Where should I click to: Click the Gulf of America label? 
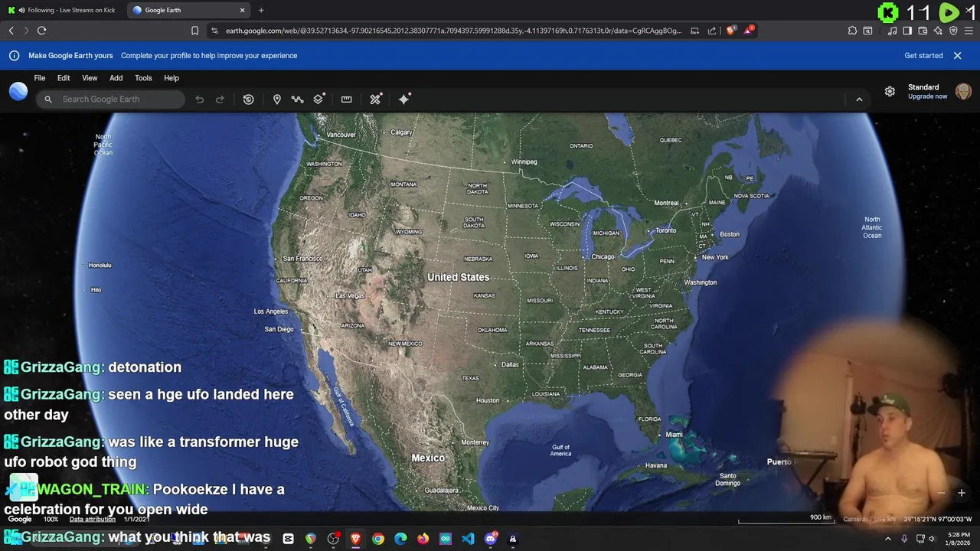560,450
